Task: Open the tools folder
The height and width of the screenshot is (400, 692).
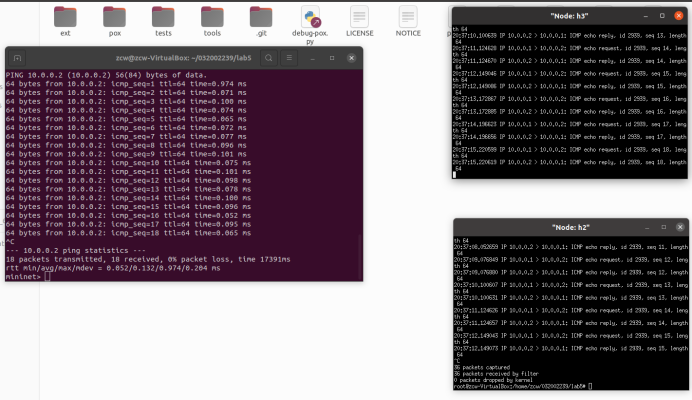Action: pyautogui.click(x=212, y=21)
